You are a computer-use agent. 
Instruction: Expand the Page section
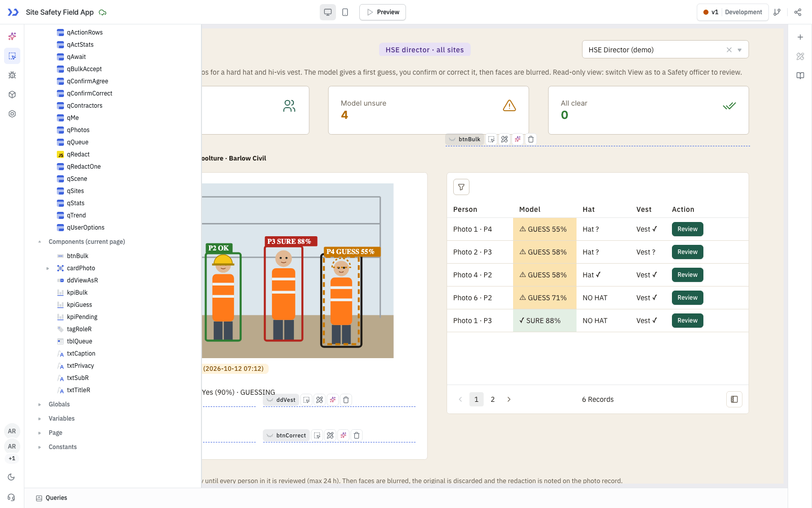point(40,433)
